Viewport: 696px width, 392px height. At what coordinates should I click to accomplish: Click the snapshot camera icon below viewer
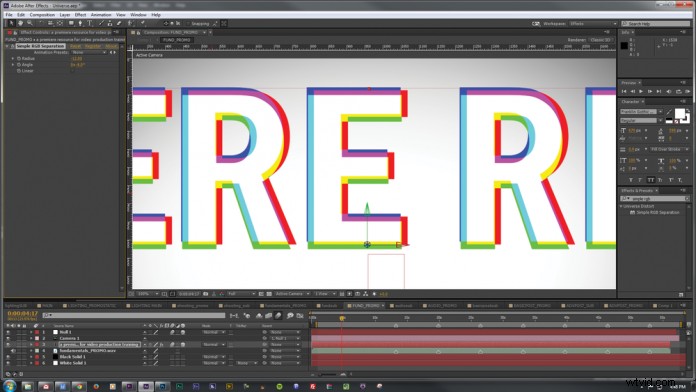pyautogui.click(x=206, y=294)
